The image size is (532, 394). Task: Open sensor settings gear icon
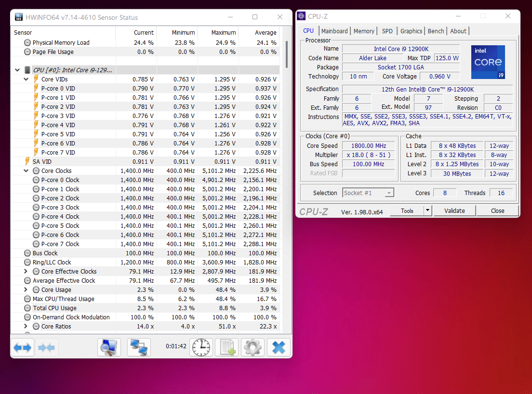253,347
